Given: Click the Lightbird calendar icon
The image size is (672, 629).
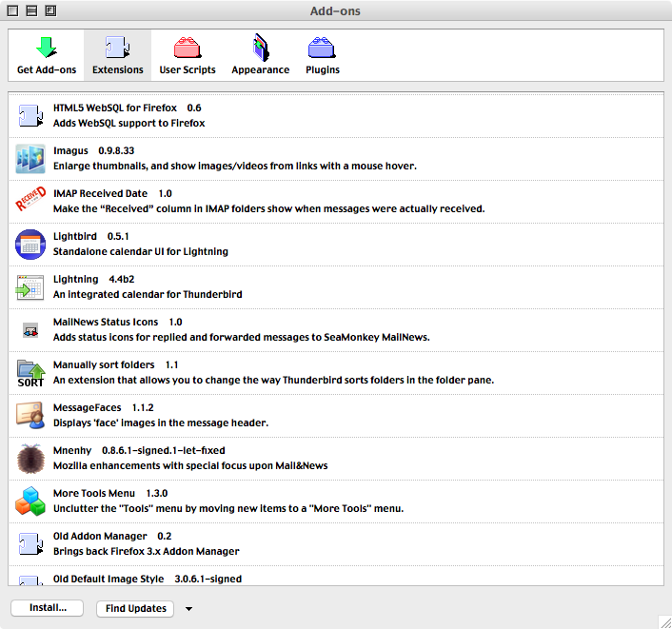Looking at the screenshot, I should coord(30,245).
